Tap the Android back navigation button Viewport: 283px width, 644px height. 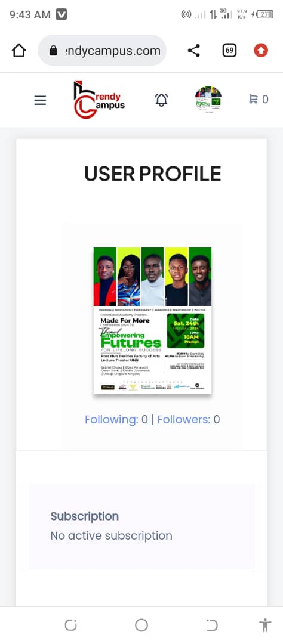pos(212,626)
